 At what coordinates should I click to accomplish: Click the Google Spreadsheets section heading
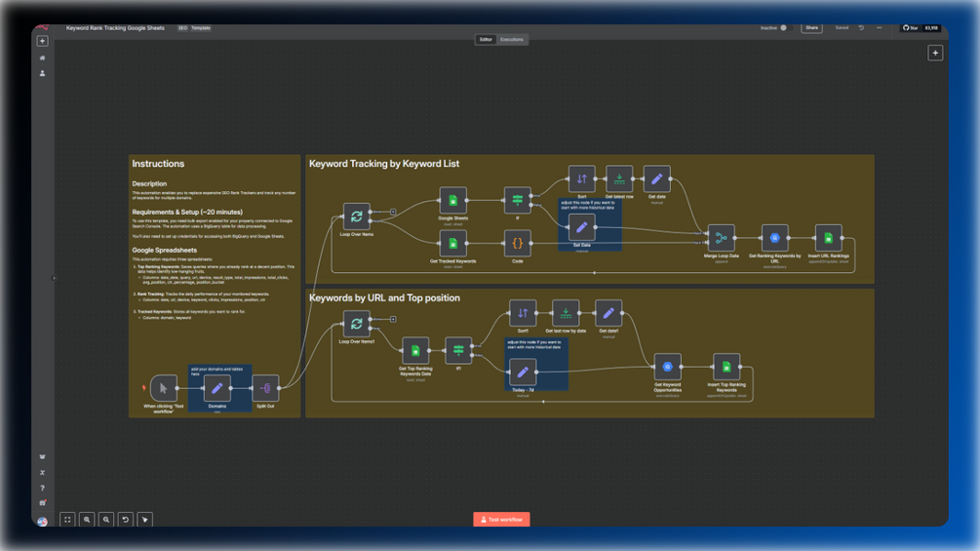point(165,250)
